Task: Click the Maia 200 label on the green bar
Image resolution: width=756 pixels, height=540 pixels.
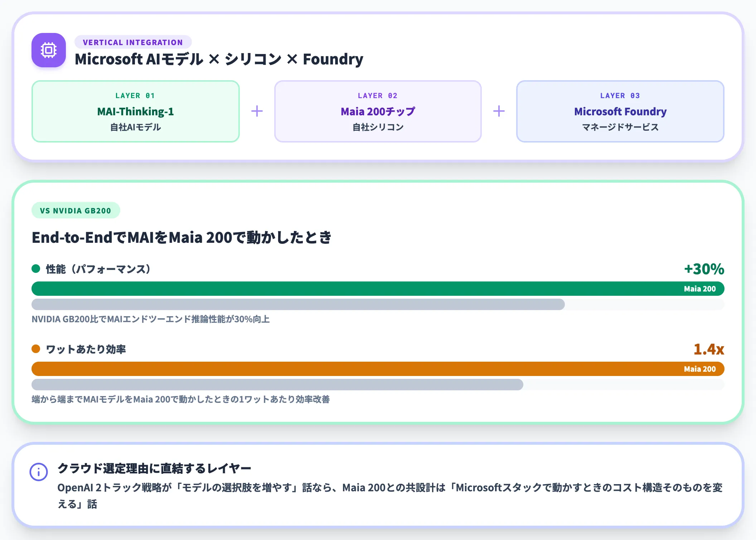Action: [x=700, y=289]
